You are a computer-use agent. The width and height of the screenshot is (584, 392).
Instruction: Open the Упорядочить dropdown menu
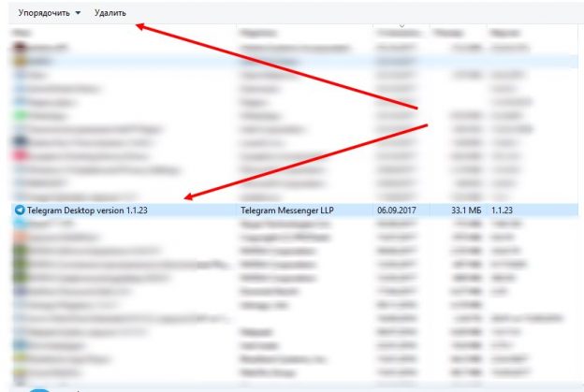click(x=50, y=13)
